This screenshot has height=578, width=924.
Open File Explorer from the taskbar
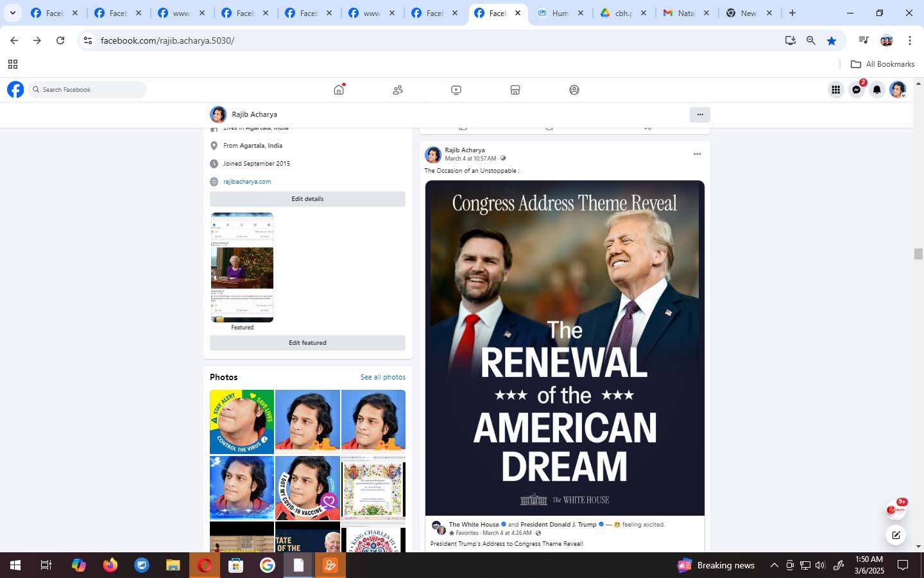[x=173, y=565]
